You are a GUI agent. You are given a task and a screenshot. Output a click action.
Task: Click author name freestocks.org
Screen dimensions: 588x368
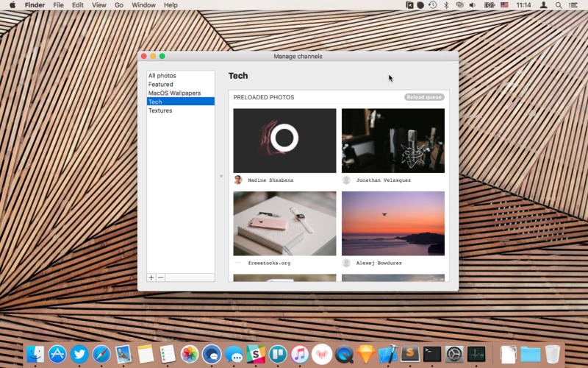point(269,263)
